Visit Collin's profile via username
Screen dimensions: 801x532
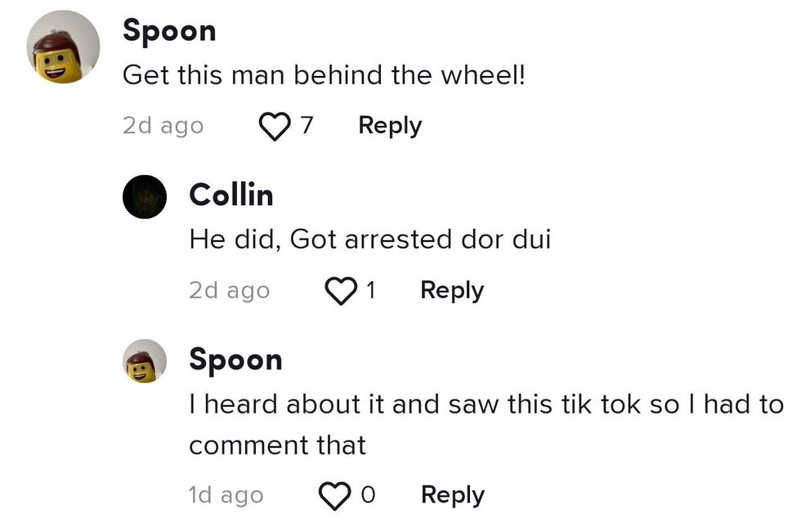point(230,195)
